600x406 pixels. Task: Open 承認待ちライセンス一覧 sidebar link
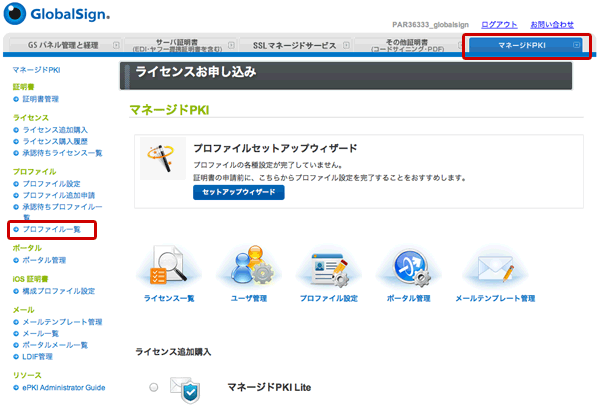point(62,153)
